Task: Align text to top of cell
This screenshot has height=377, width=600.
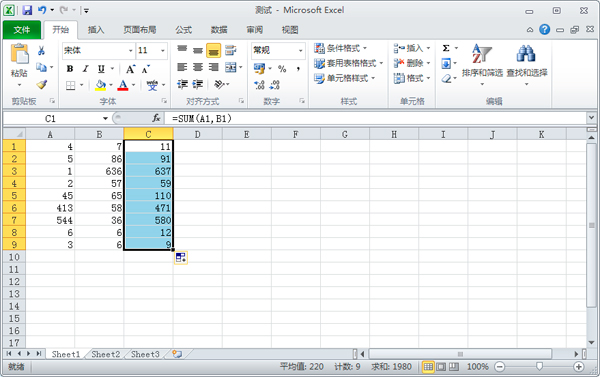Action: (182, 50)
